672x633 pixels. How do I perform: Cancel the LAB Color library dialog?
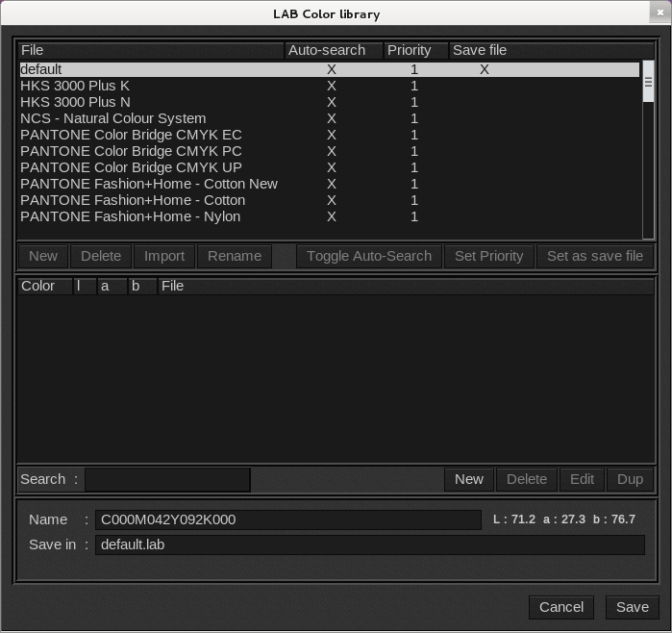[x=560, y=607]
